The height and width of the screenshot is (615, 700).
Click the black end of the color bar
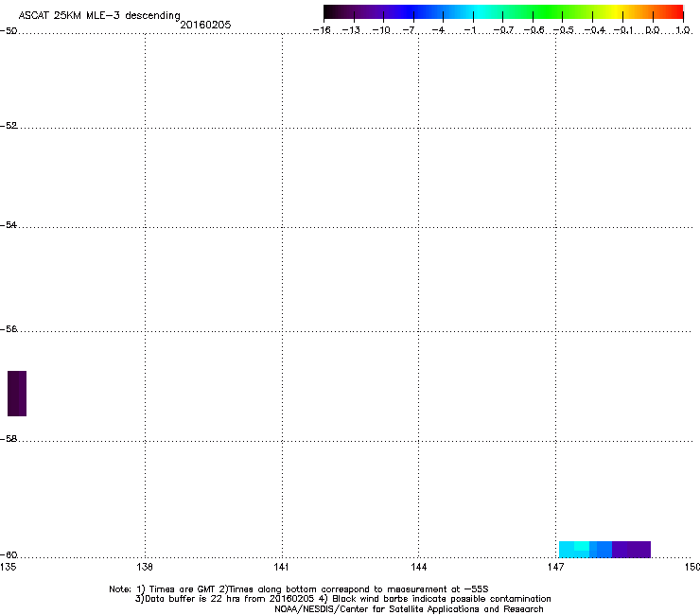pos(330,12)
